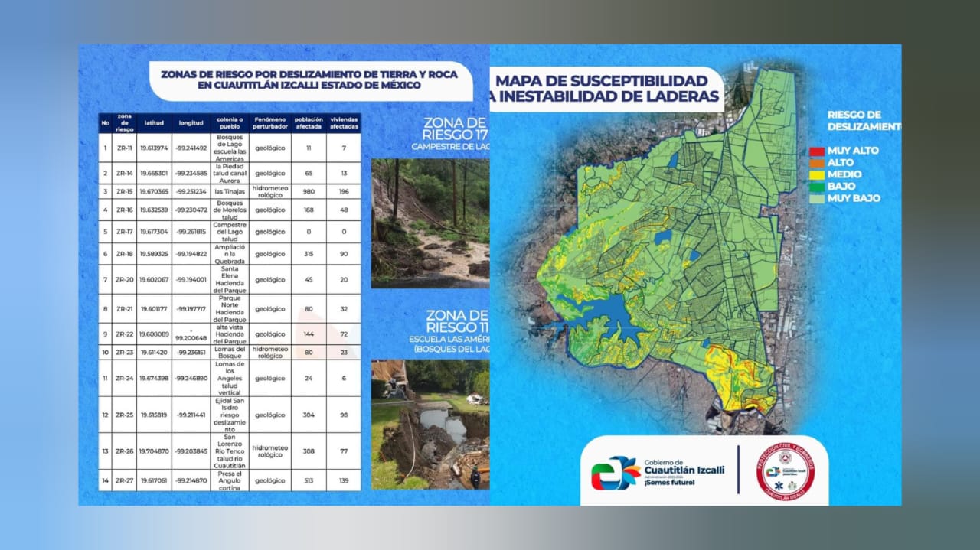980x550 pixels.
Task: Click the 'ZR-17' zone cell
Action: point(125,232)
